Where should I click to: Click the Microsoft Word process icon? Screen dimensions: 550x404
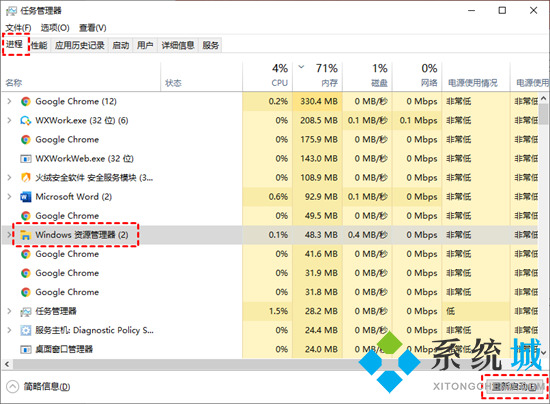tap(26, 197)
